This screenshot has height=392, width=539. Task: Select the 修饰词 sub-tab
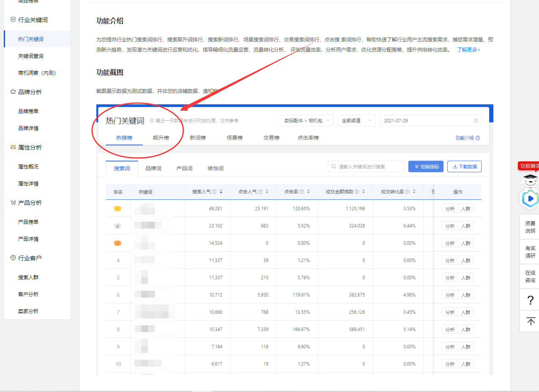[x=215, y=168]
